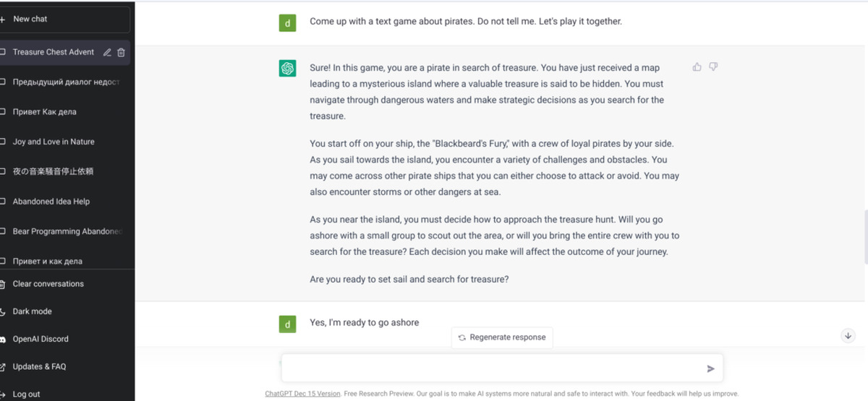Click the edit pencil icon on Treasure Chest chat
The image size is (868, 401).
(107, 52)
